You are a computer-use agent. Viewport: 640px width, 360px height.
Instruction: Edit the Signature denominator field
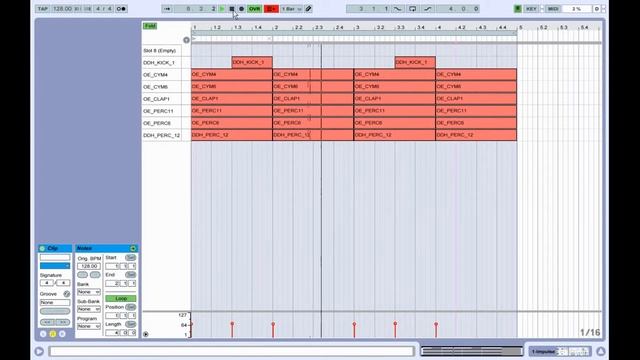click(x=63, y=283)
